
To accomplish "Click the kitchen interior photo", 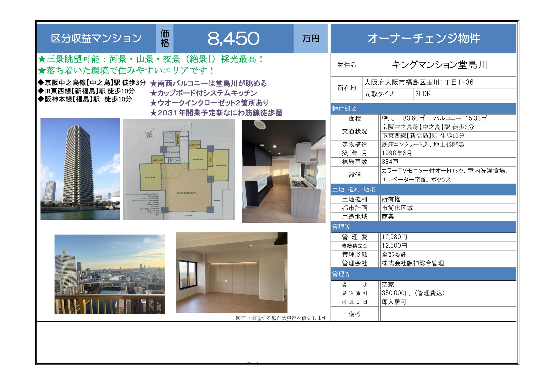I will pyautogui.click(x=283, y=171).
